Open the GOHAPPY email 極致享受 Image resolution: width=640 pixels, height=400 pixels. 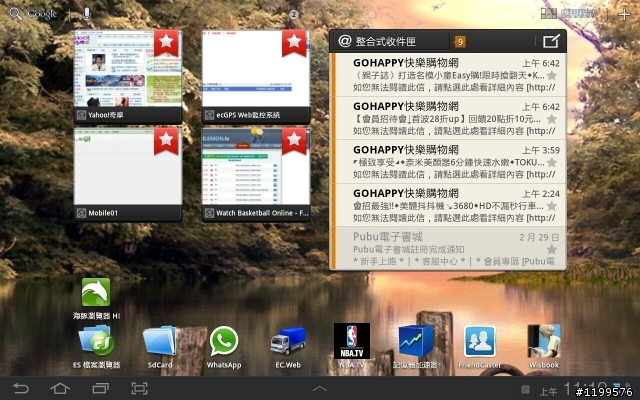pyautogui.click(x=448, y=162)
